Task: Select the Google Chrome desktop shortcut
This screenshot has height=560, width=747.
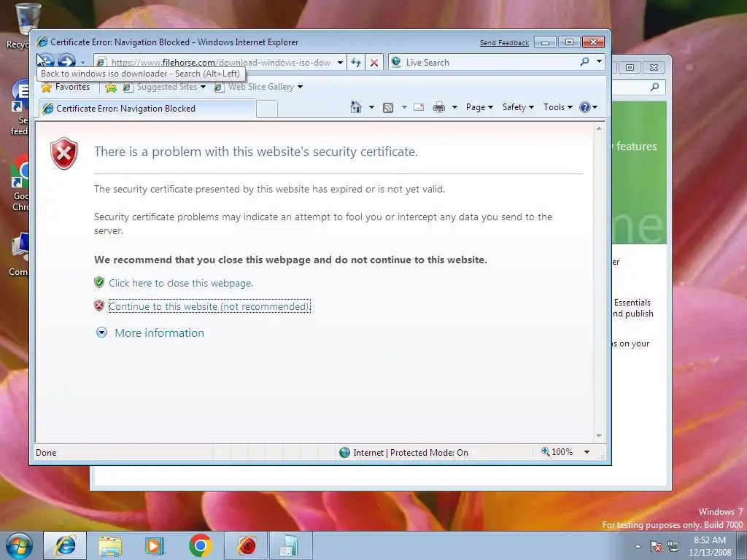Action: pyautogui.click(x=20, y=183)
